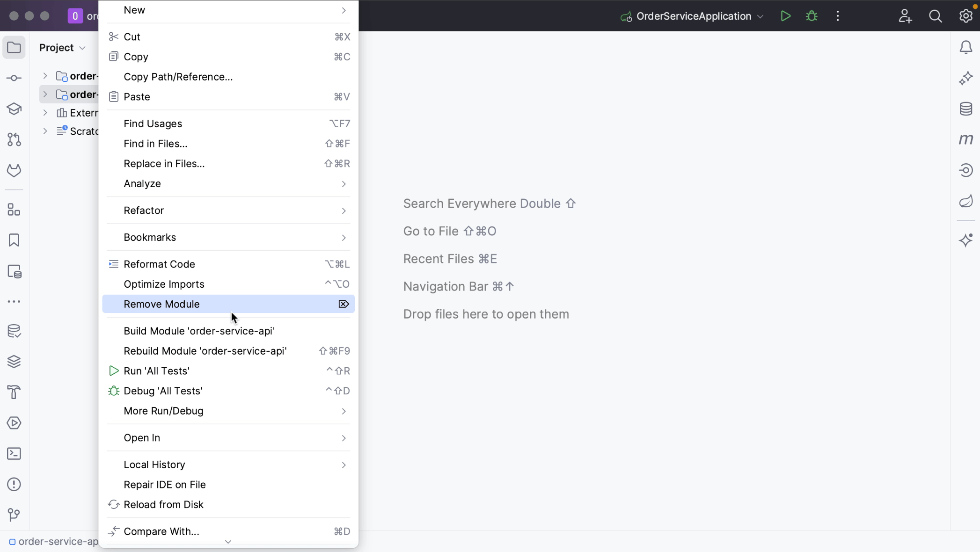Expand the 'Open In' submenu arrow
Viewport: 980px width, 552px height.
pos(343,437)
